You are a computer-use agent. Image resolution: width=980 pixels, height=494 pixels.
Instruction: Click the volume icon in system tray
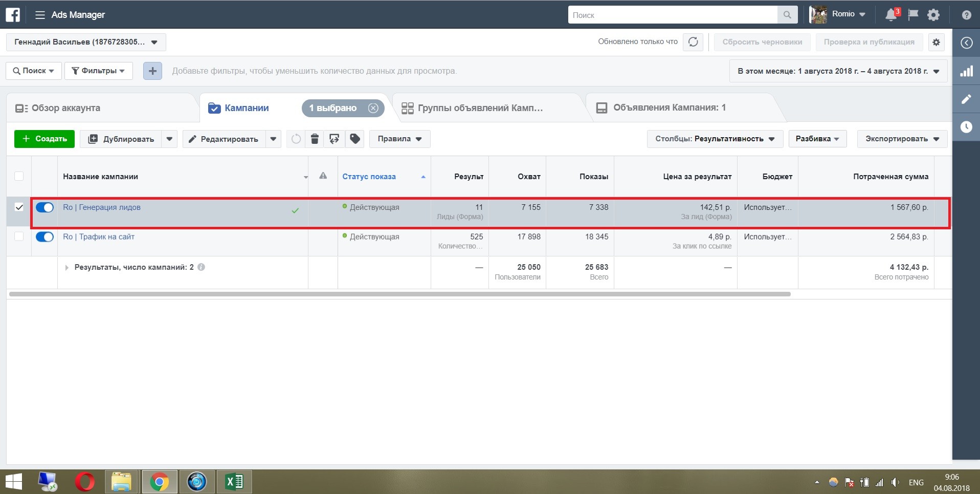pyautogui.click(x=895, y=482)
